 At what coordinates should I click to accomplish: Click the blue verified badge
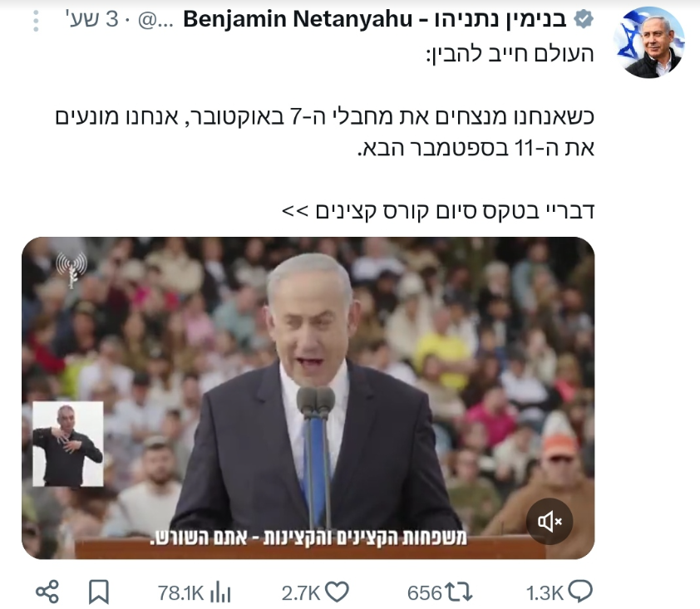584,19
